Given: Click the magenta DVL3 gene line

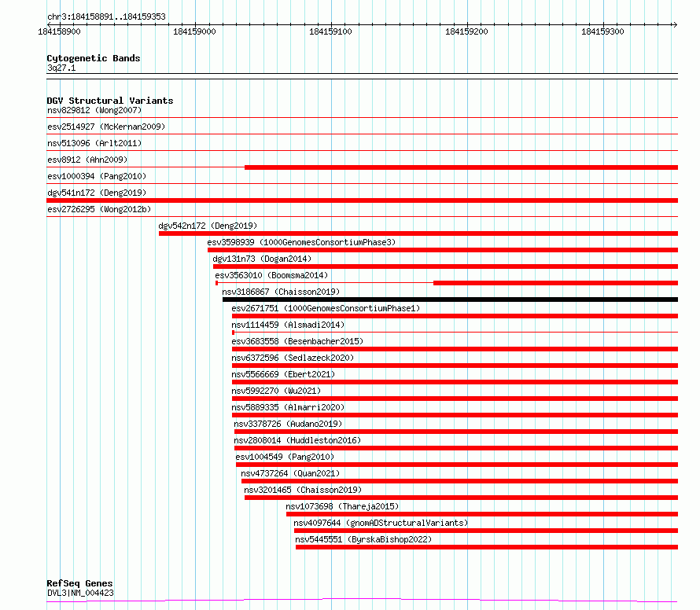Looking at the screenshot, I should pyautogui.click(x=362, y=601).
